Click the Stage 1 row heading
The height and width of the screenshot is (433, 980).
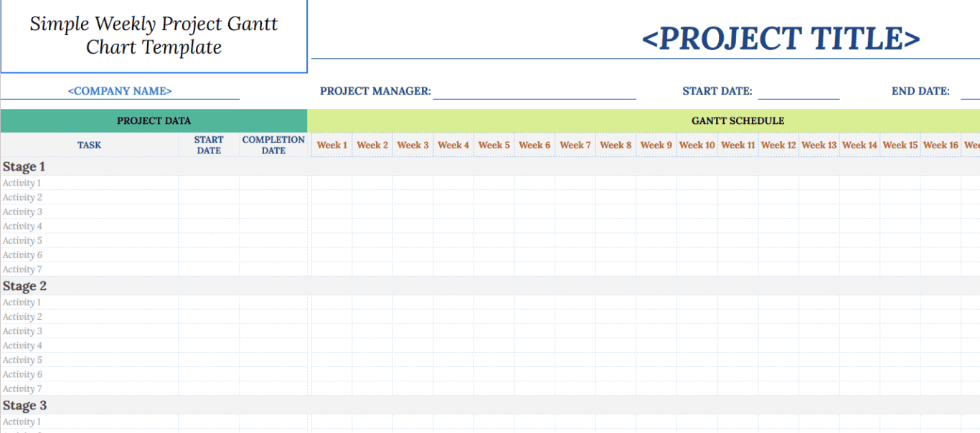pos(24,166)
